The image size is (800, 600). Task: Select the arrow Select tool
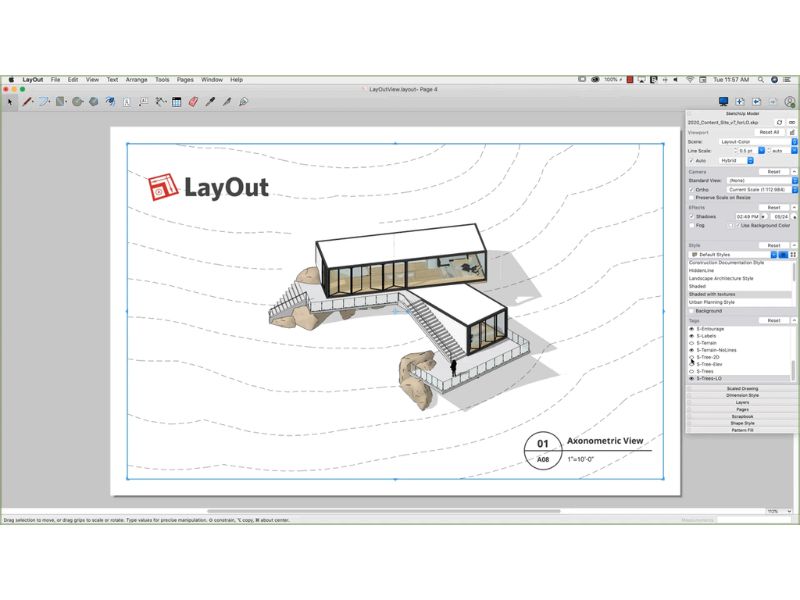pyautogui.click(x=10, y=101)
